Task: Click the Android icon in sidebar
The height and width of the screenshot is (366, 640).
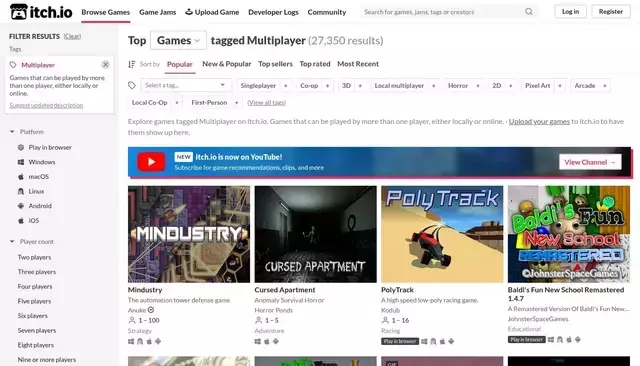Action: (x=21, y=206)
